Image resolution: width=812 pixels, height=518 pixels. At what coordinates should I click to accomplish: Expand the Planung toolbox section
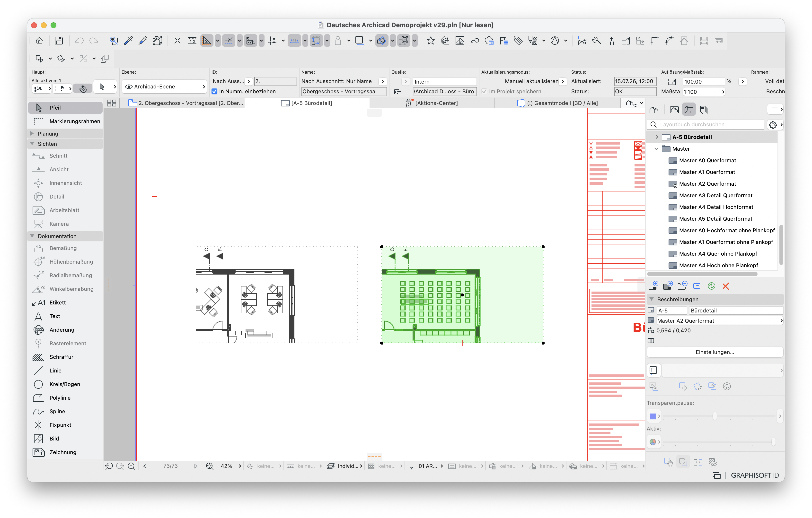32,133
